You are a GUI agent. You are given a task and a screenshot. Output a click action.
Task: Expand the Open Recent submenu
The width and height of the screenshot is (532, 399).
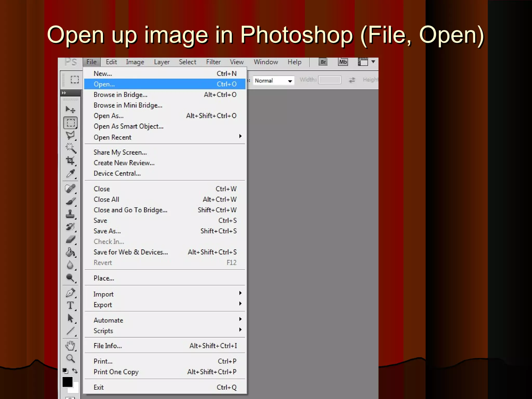(x=164, y=137)
